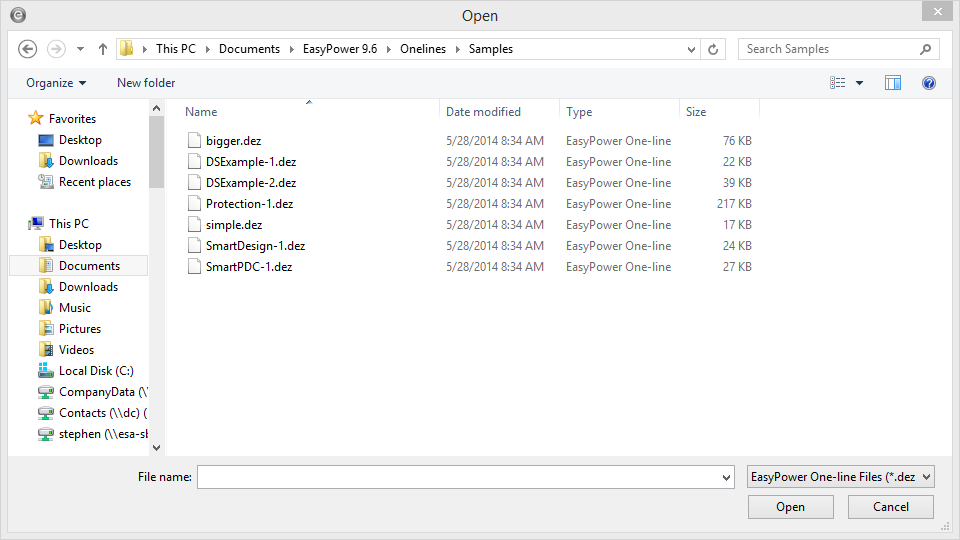
Task: Pick the simple.dez file
Action: point(234,225)
